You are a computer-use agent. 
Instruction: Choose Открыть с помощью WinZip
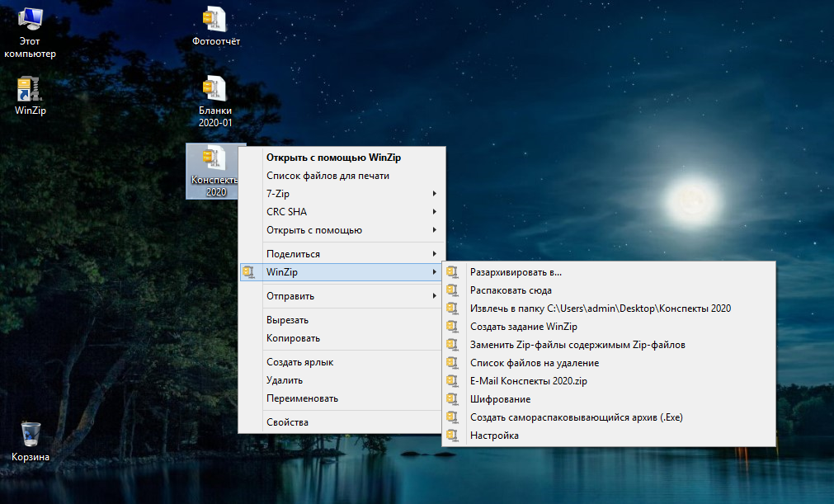point(341,158)
